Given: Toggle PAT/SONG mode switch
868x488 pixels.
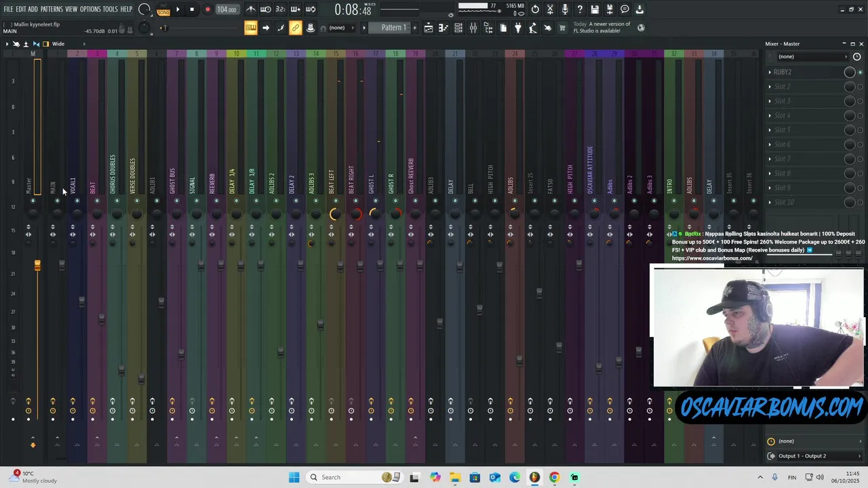Looking at the screenshot, I should coord(163,9).
